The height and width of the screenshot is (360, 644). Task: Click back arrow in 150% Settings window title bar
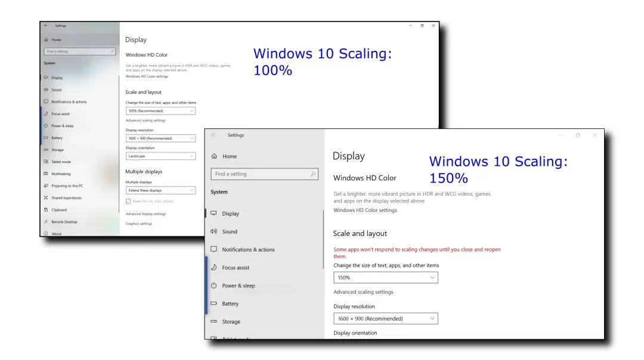(213, 135)
